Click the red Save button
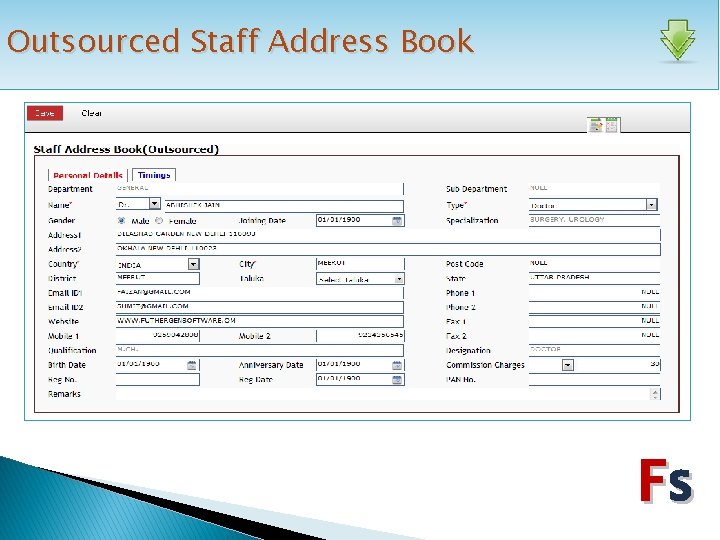720x540 pixels. click(45, 113)
